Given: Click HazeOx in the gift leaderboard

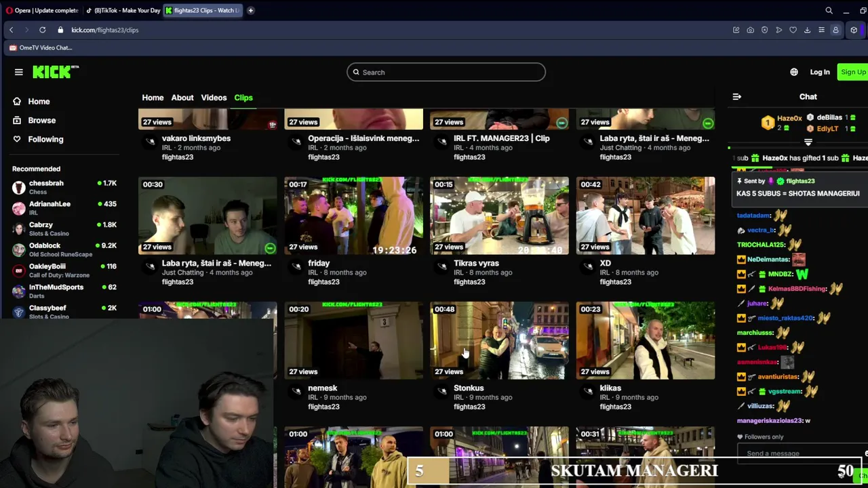Looking at the screenshot, I should 789,119.
